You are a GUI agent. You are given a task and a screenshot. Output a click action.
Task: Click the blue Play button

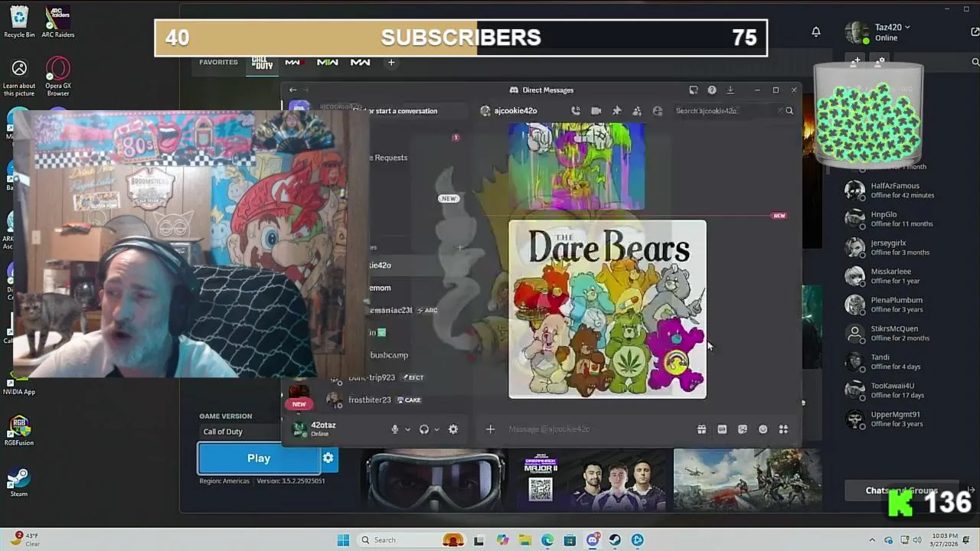pos(259,458)
